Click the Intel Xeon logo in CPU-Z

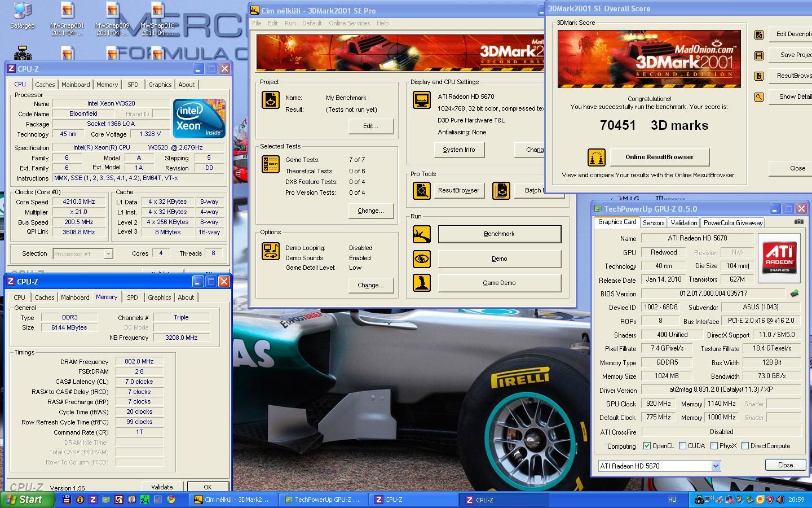(x=199, y=119)
